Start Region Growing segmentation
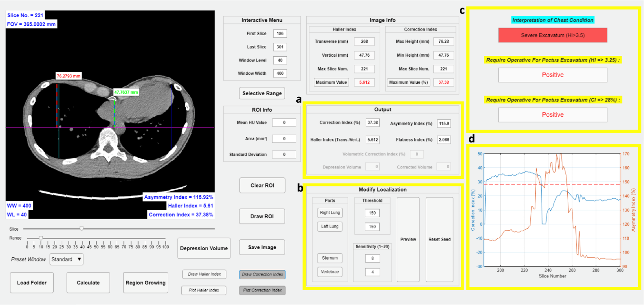Image resolution: width=644 pixels, height=305 pixels. point(145,283)
